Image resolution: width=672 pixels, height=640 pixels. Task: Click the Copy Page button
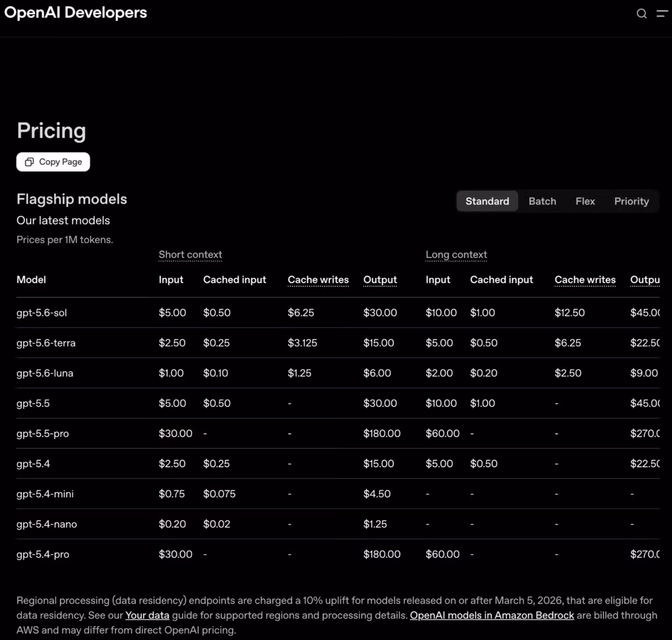click(x=53, y=162)
